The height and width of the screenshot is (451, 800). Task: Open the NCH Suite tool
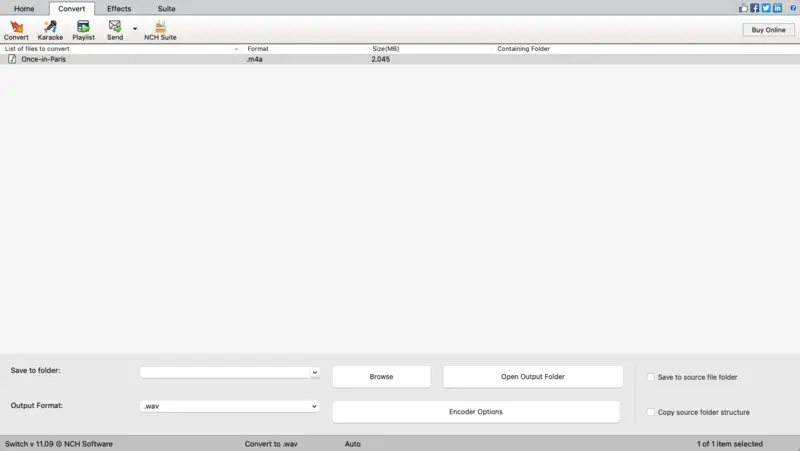[160, 30]
